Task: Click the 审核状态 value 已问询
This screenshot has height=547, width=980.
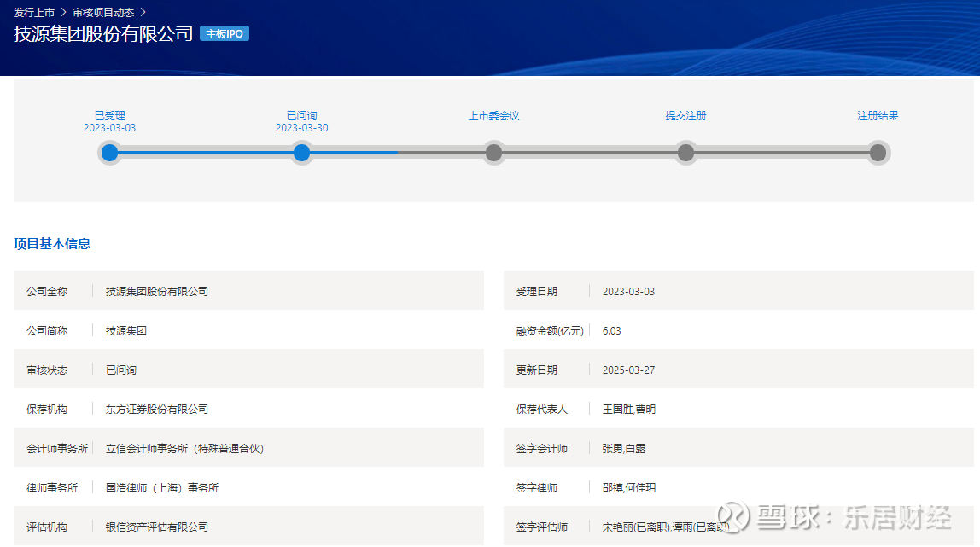Action: tap(121, 370)
